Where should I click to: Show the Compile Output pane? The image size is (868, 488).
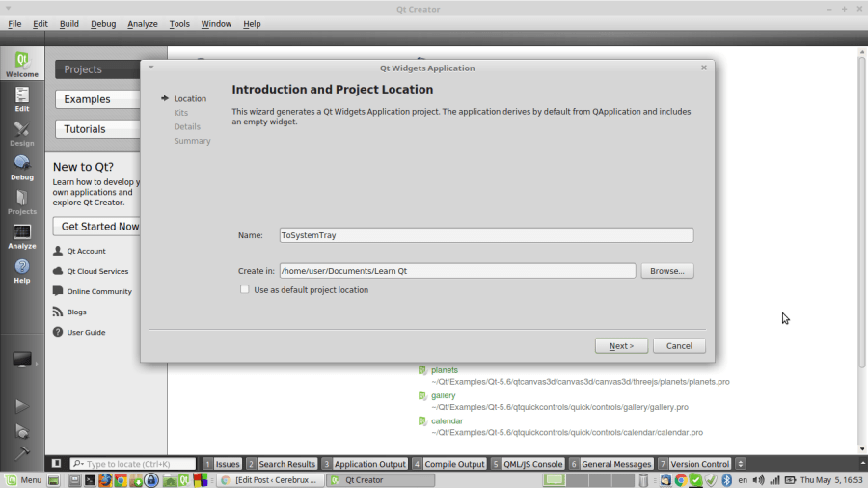tap(449, 464)
